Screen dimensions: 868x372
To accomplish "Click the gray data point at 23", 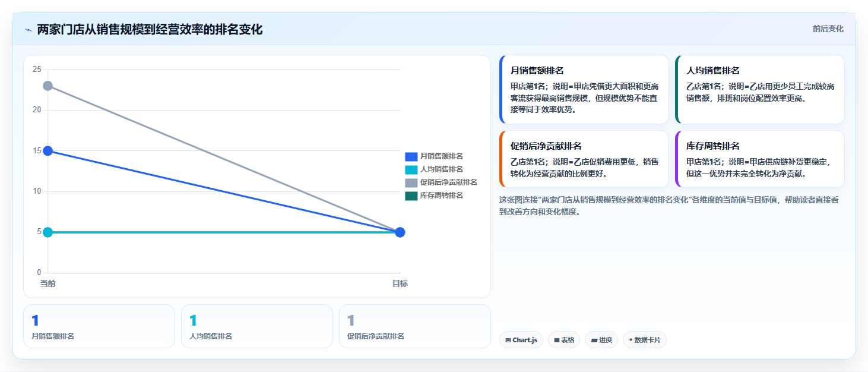I will click(x=48, y=86).
